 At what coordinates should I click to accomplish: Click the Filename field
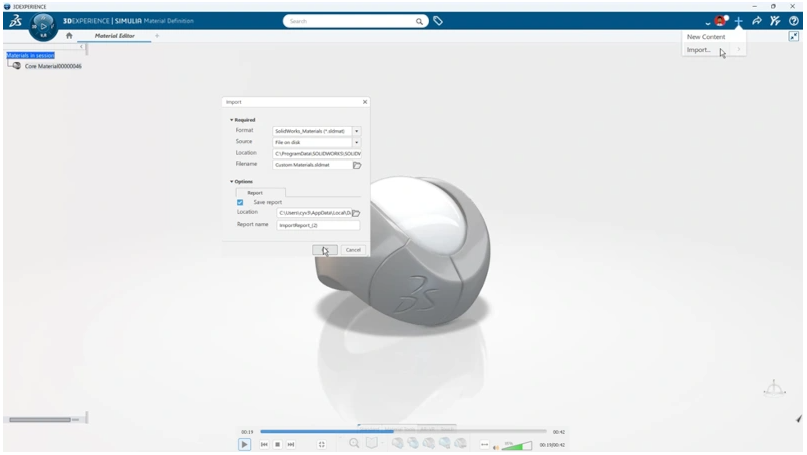pos(312,165)
